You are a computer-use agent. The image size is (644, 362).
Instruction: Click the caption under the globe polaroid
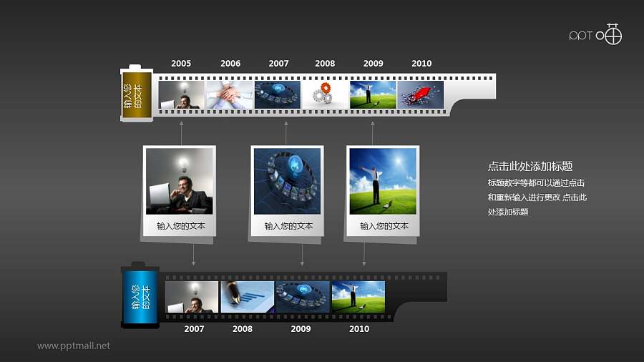pyautogui.click(x=288, y=226)
